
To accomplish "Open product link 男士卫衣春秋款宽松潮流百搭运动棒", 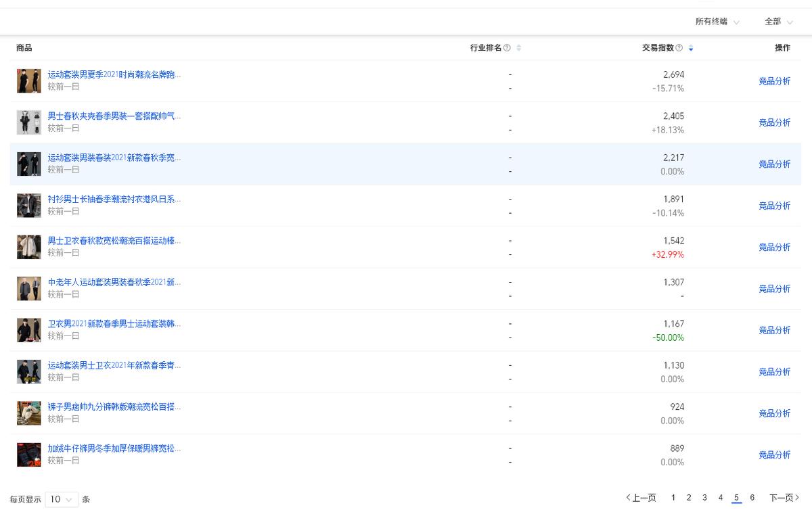I will click(114, 241).
